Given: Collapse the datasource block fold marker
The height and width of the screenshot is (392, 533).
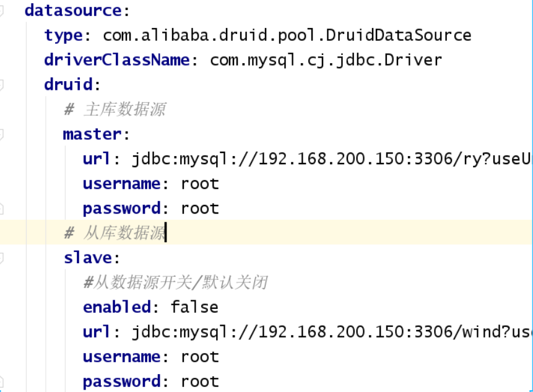Looking at the screenshot, I should pos(1,11).
